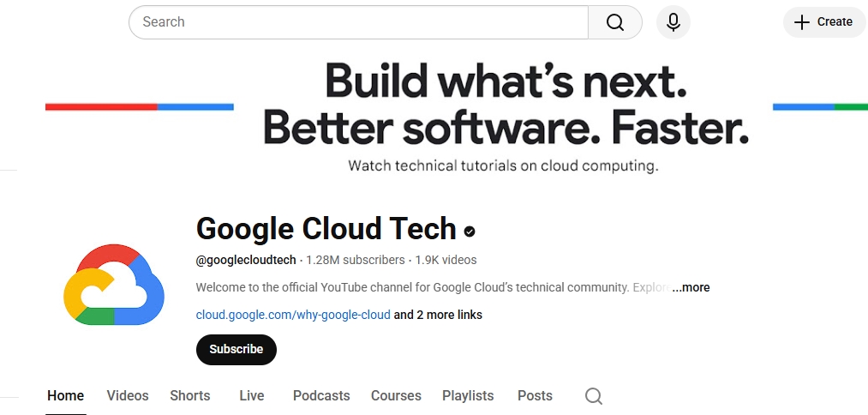View the Playlists tab

pyautogui.click(x=468, y=395)
